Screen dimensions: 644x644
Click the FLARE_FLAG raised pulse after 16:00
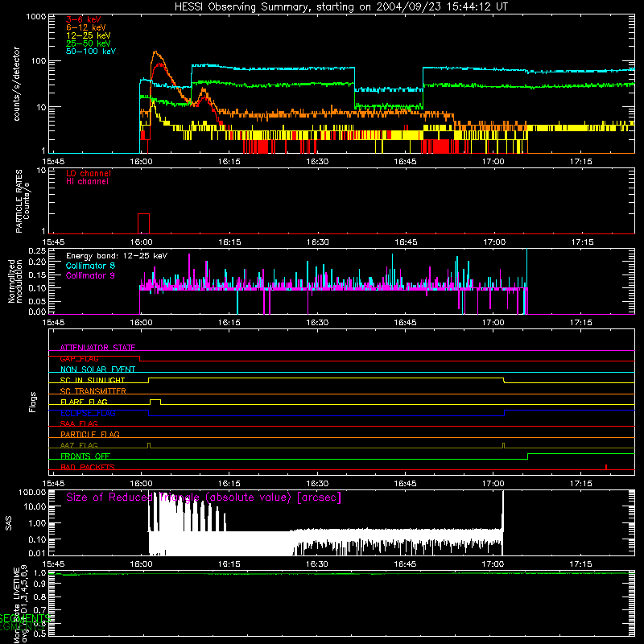[x=155, y=402]
